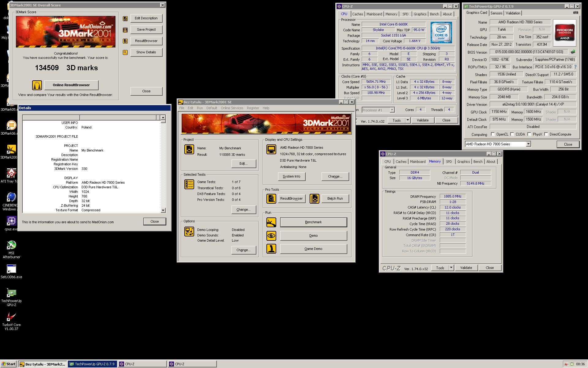588x368 pixels.
Task: Click Validate in CPU-Z Memory window
Action: [x=466, y=268]
